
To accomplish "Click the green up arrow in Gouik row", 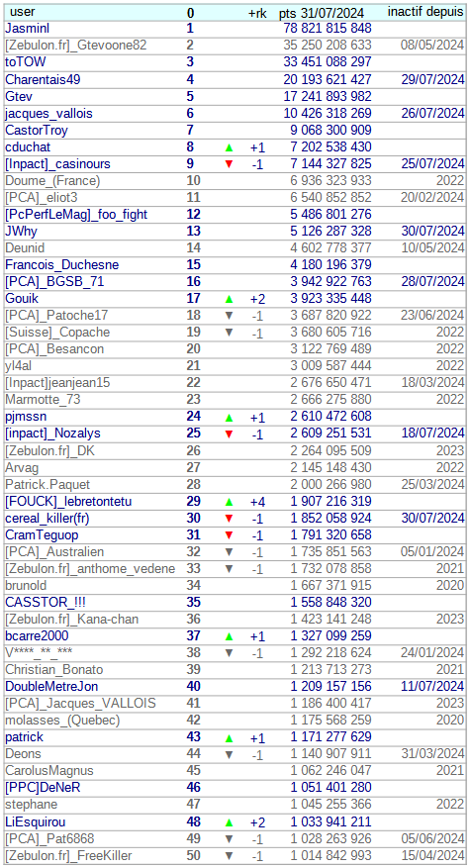I will [x=229, y=300].
